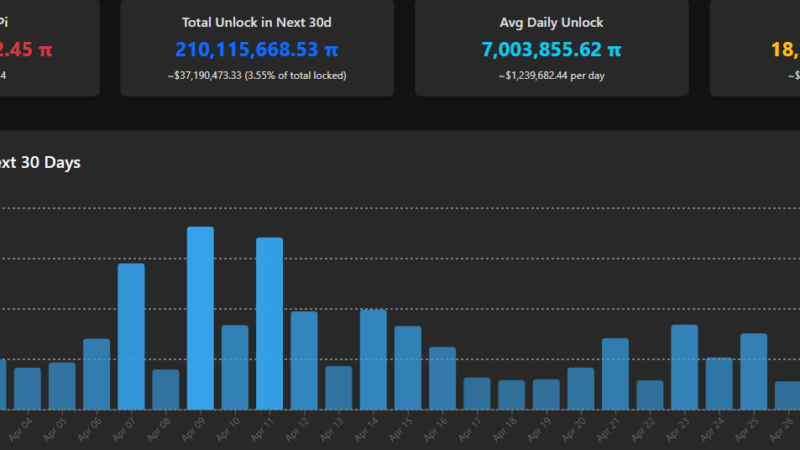Click the Avg Daily Unlock card title
Viewport: 800px width, 450px height.
[x=551, y=22]
